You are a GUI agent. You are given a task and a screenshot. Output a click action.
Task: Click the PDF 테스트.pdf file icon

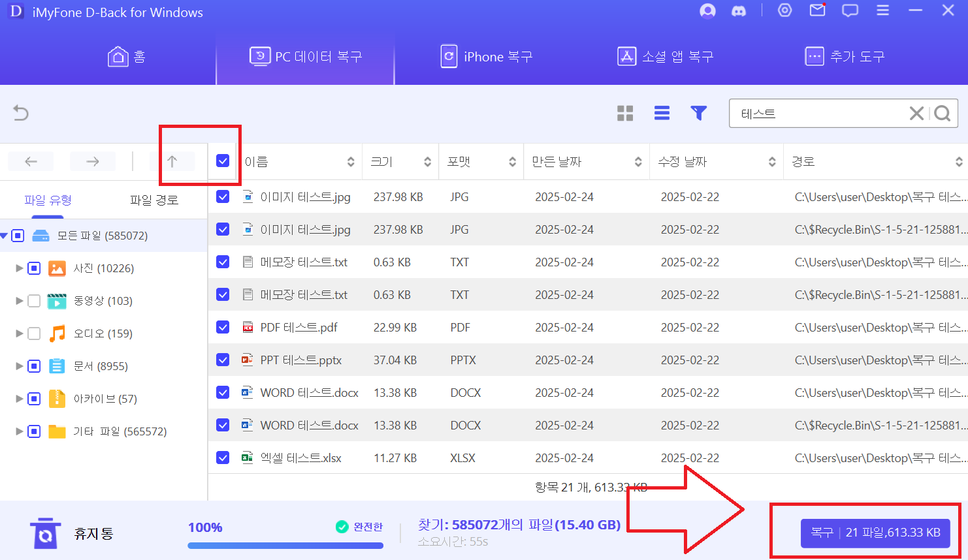tap(248, 327)
